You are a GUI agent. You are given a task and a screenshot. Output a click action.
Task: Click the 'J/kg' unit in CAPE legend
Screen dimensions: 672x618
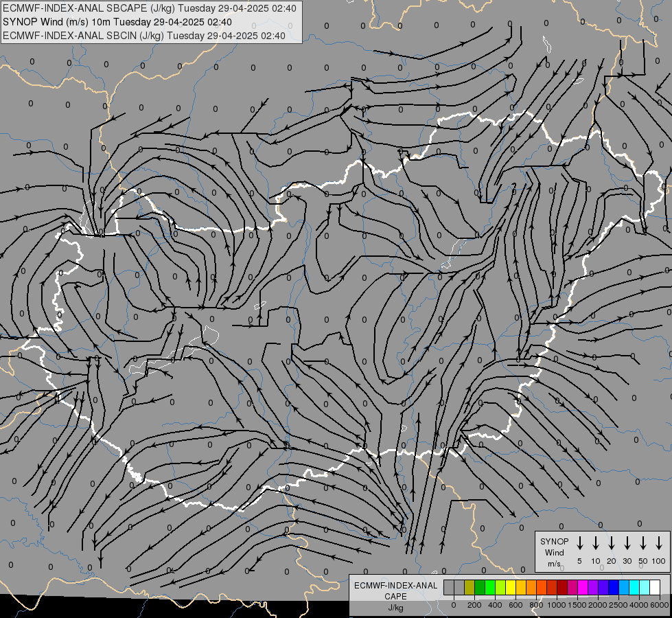point(395,608)
